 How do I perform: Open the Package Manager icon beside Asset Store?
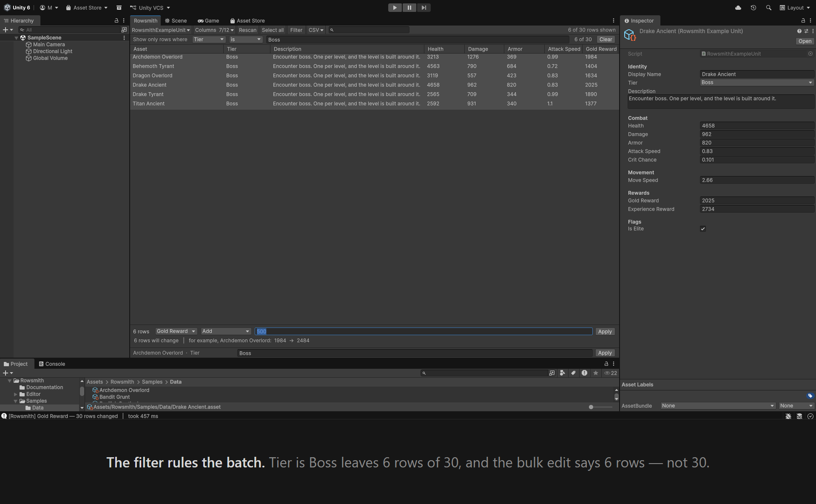(119, 8)
